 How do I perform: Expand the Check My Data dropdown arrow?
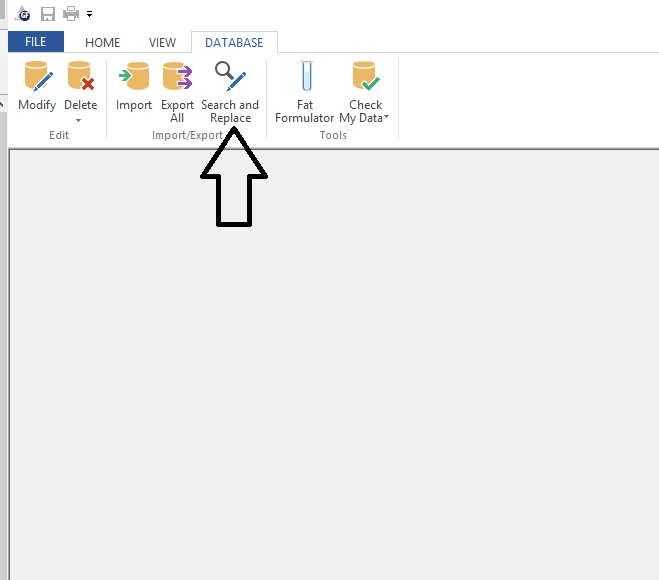386,117
